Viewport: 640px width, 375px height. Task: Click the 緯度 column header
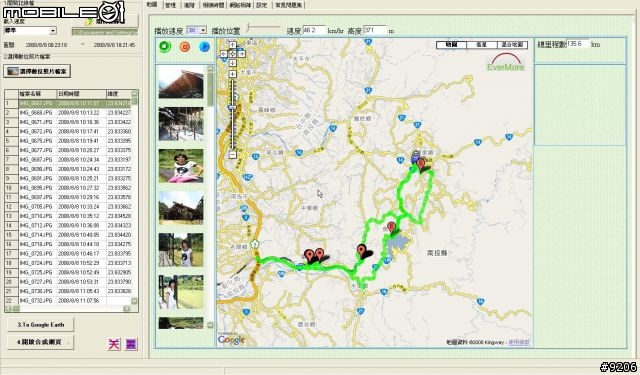118,94
